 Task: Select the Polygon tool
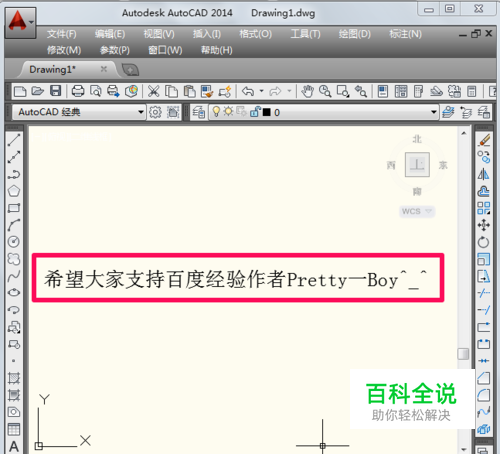[x=14, y=191]
